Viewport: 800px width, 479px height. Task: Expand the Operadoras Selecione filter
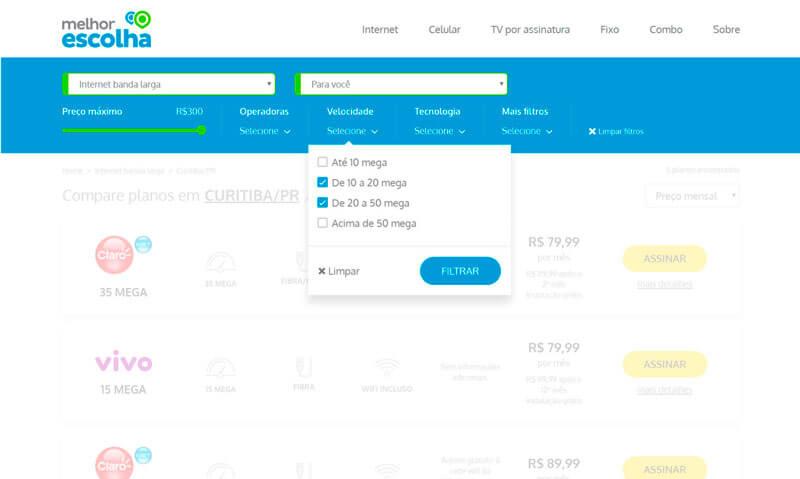click(265, 131)
